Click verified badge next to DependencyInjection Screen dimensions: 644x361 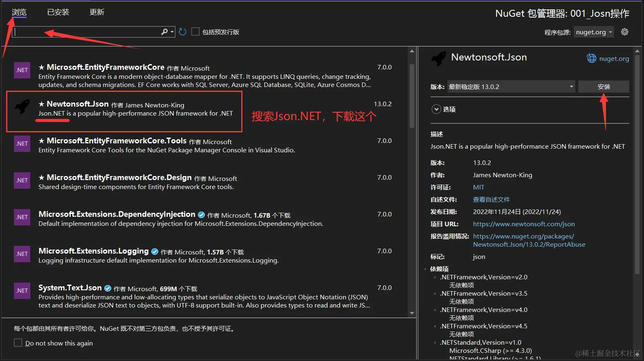coord(201,215)
